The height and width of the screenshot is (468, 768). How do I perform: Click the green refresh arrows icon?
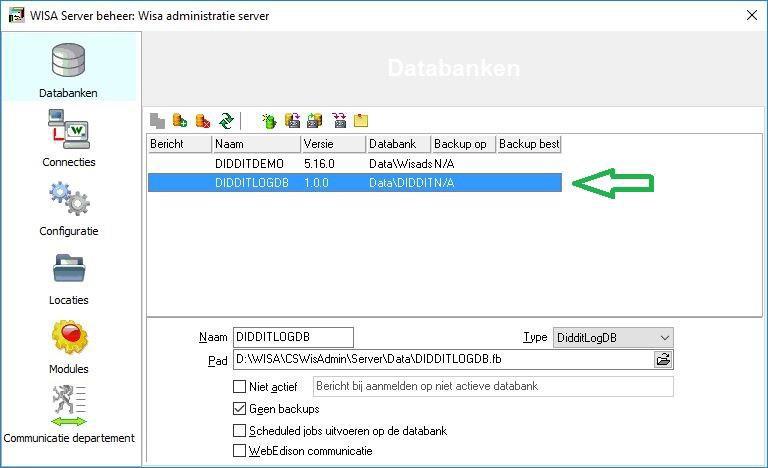click(226, 121)
